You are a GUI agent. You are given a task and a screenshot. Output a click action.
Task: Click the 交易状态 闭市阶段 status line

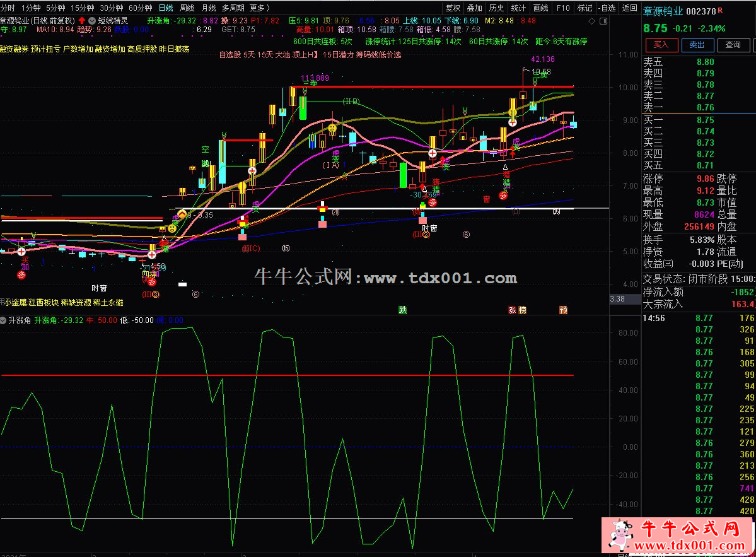(x=699, y=279)
